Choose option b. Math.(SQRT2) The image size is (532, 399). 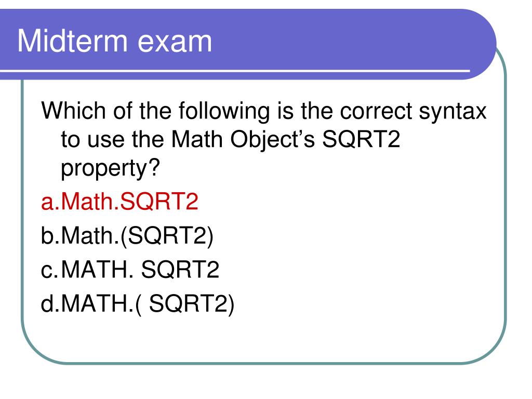coord(127,235)
